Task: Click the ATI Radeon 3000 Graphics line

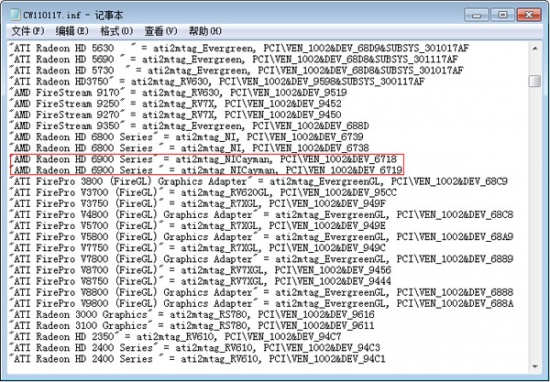Action: click(x=192, y=314)
